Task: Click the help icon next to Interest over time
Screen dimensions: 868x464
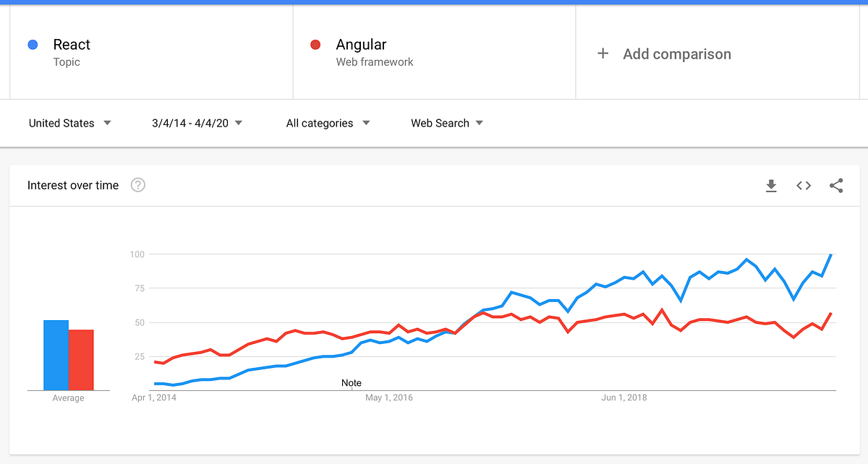Action: coord(137,185)
